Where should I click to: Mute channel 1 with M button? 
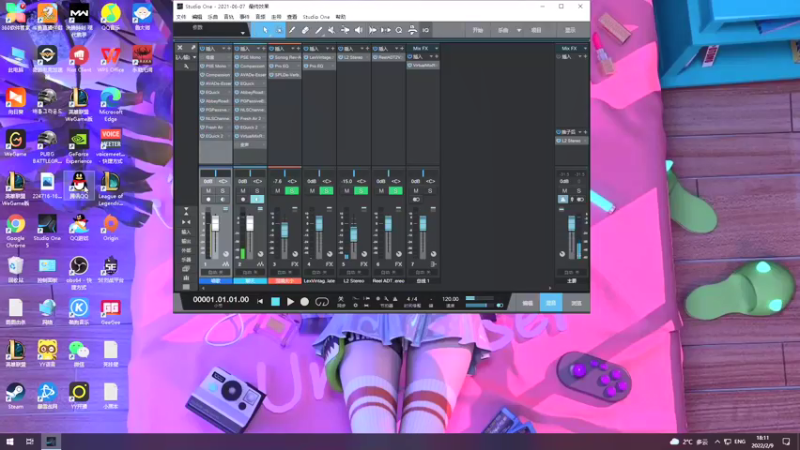pyautogui.click(x=208, y=191)
